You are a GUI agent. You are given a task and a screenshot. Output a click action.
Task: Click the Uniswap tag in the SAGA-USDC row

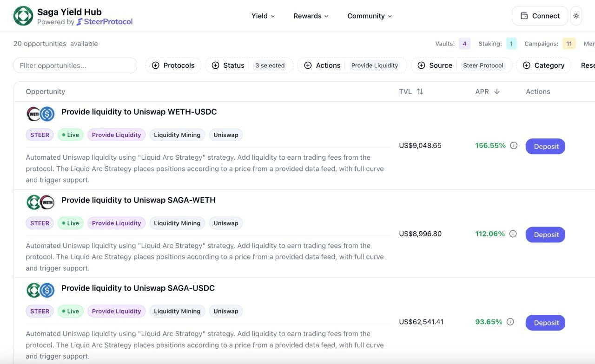pyautogui.click(x=226, y=312)
